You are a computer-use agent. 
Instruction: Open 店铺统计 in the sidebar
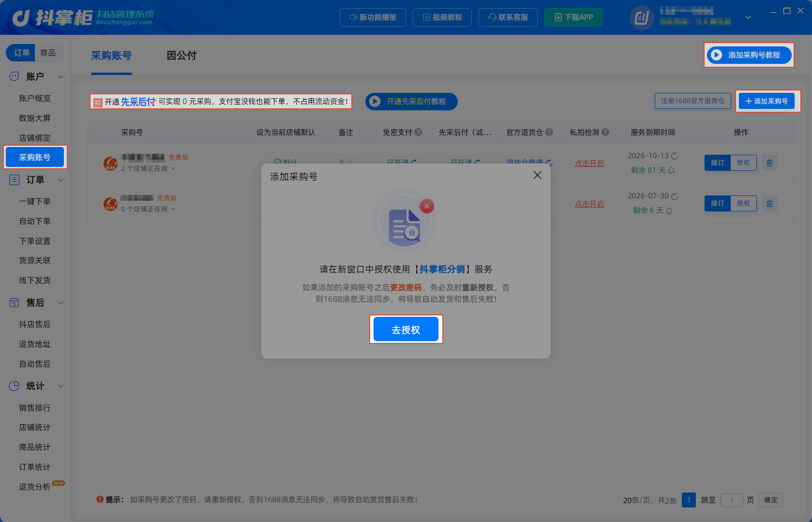(35, 427)
